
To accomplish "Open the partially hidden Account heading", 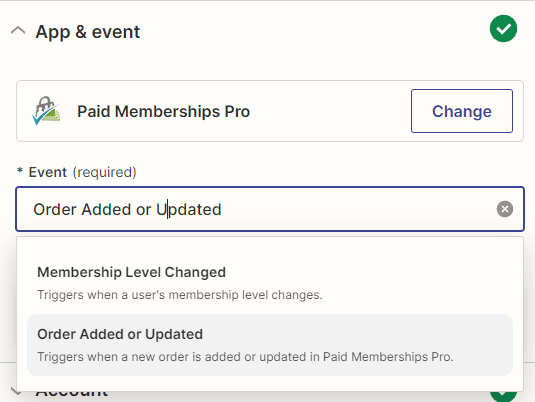I will (72, 394).
